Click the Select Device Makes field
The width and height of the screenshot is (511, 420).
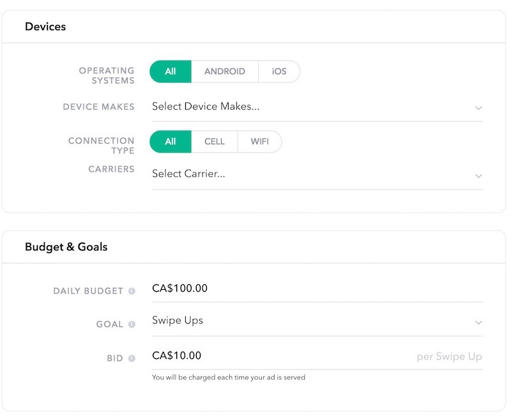click(x=317, y=107)
